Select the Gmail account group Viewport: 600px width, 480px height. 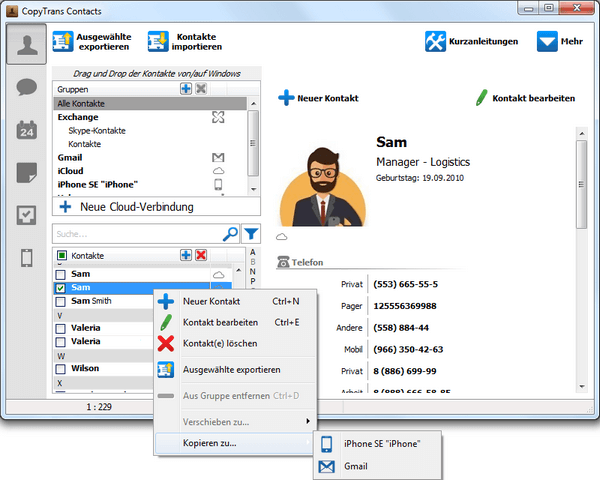click(x=70, y=157)
